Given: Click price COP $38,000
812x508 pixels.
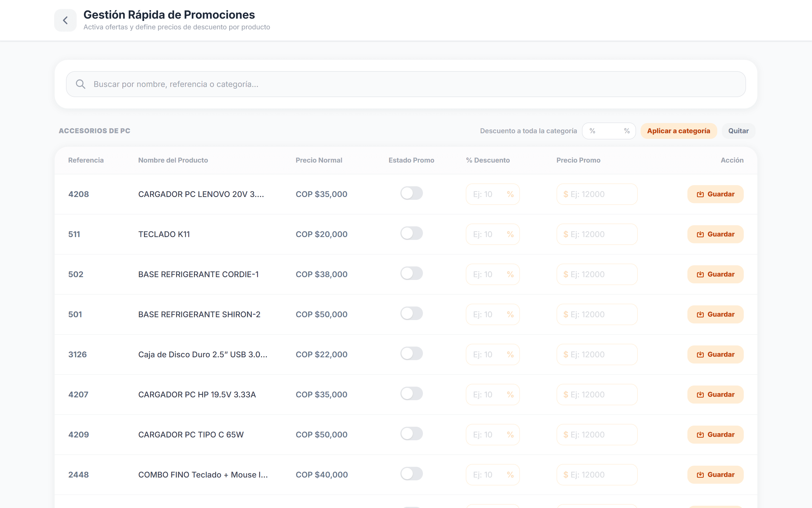Looking at the screenshot, I should click(x=321, y=274).
